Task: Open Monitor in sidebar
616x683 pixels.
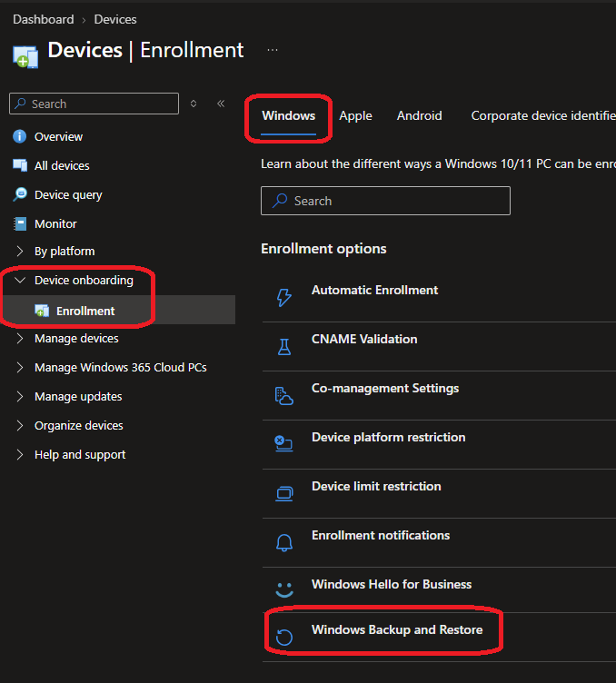Action: 55,223
